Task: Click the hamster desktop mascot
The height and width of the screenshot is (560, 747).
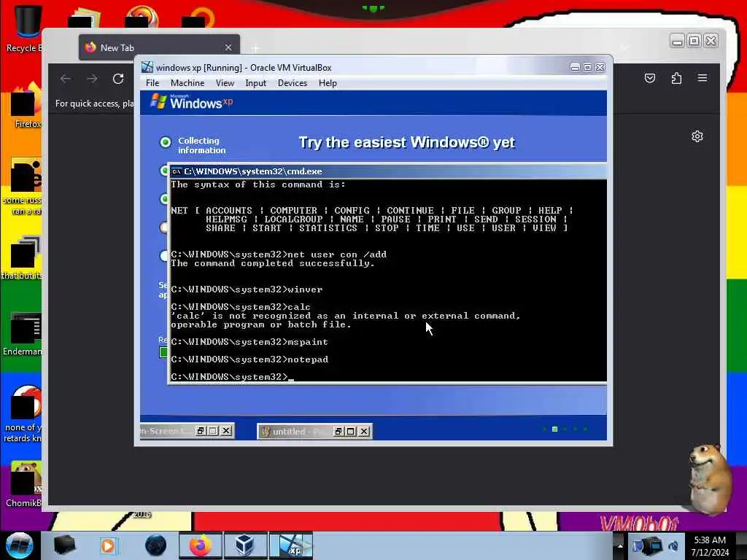Action: [709, 478]
